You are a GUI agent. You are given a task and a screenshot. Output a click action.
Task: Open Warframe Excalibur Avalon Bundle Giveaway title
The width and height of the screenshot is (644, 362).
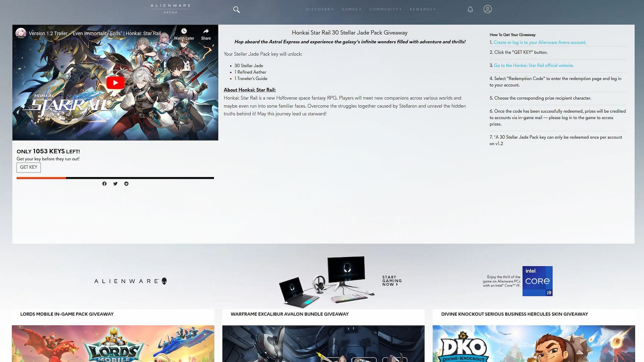click(289, 314)
